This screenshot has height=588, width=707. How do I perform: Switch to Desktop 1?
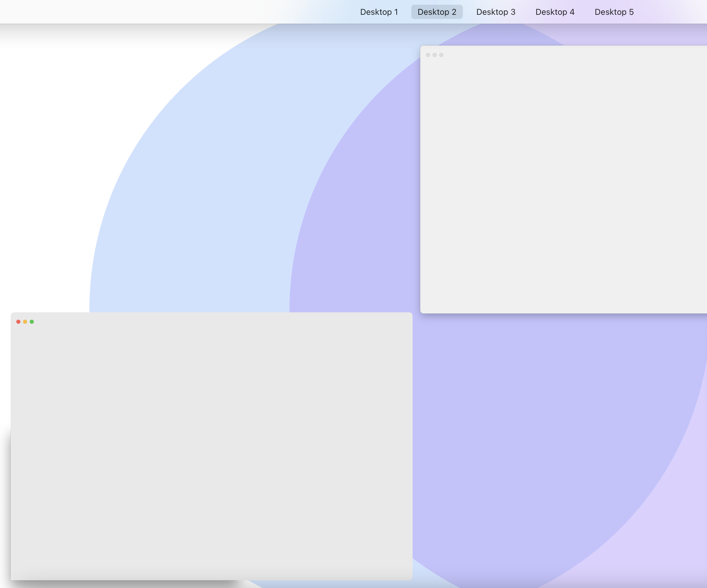(x=379, y=12)
